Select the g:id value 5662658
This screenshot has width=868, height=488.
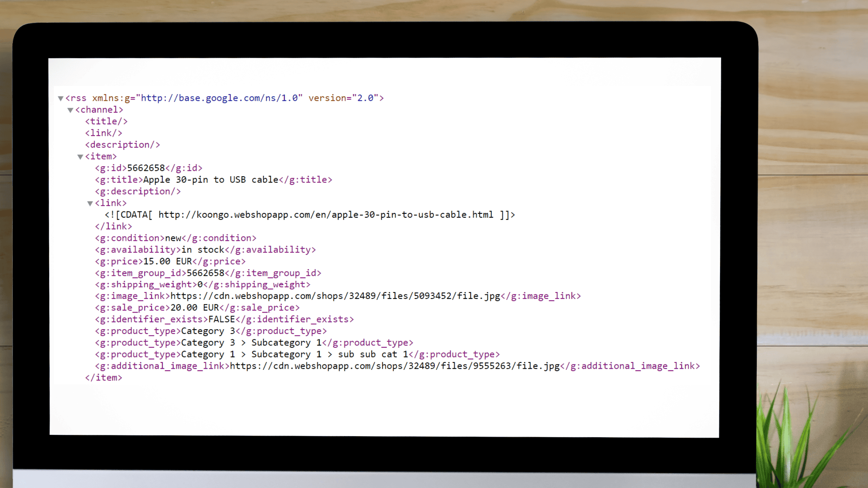point(146,168)
